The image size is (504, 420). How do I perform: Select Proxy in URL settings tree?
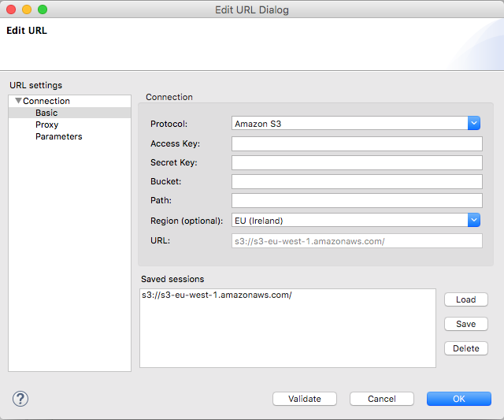pos(46,125)
